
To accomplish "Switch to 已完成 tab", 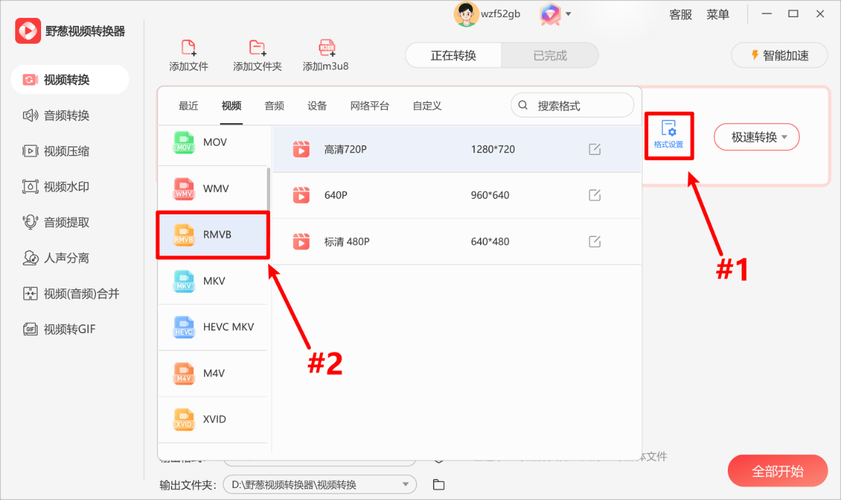I will tap(550, 55).
